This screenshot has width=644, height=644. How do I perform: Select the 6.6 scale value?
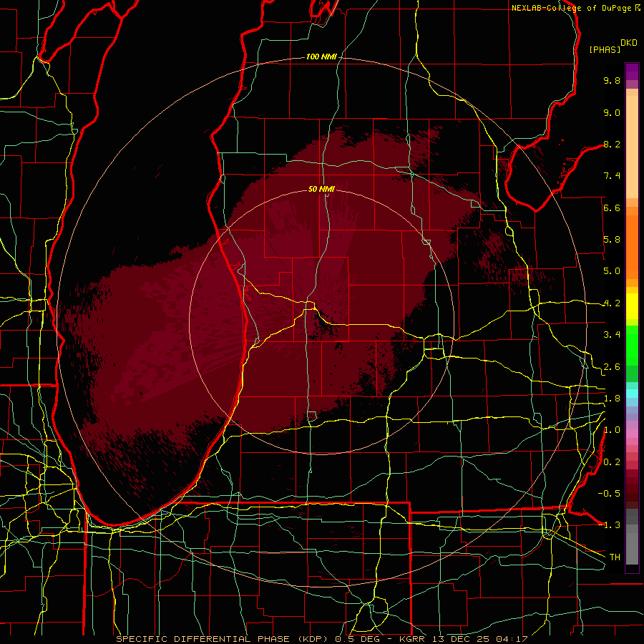click(x=612, y=208)
